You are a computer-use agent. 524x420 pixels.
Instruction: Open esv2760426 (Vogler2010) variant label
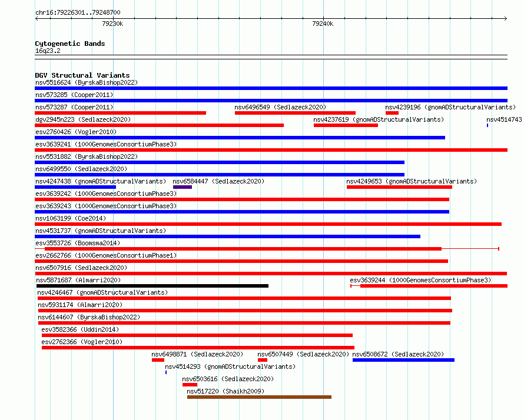[x=76, y=132]
